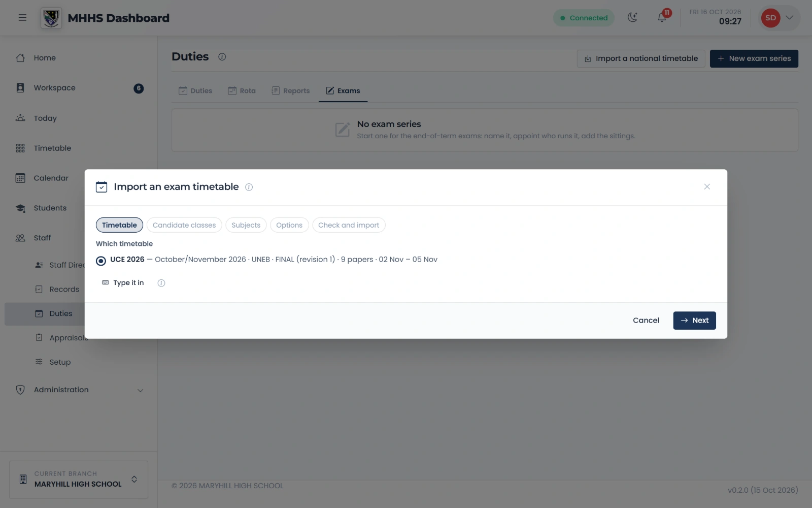Click the MHHS school crest logo
This screenshot has width=812, height=508.
click(51, 18)
